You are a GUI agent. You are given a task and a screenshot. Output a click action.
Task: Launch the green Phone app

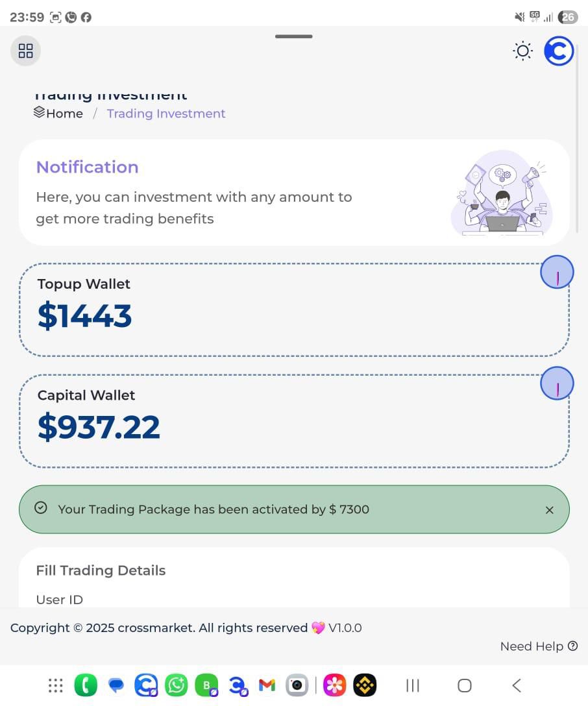(x=86, y=685)
